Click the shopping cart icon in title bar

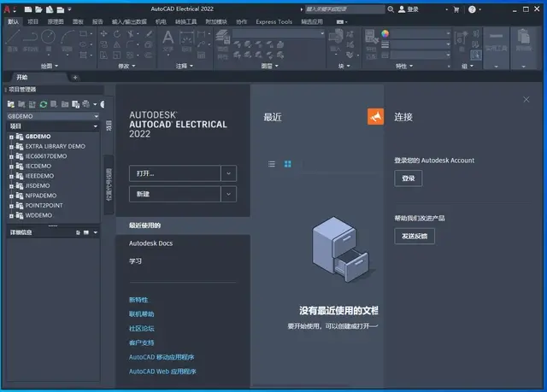pyautogui.click(x=456, y=9)
